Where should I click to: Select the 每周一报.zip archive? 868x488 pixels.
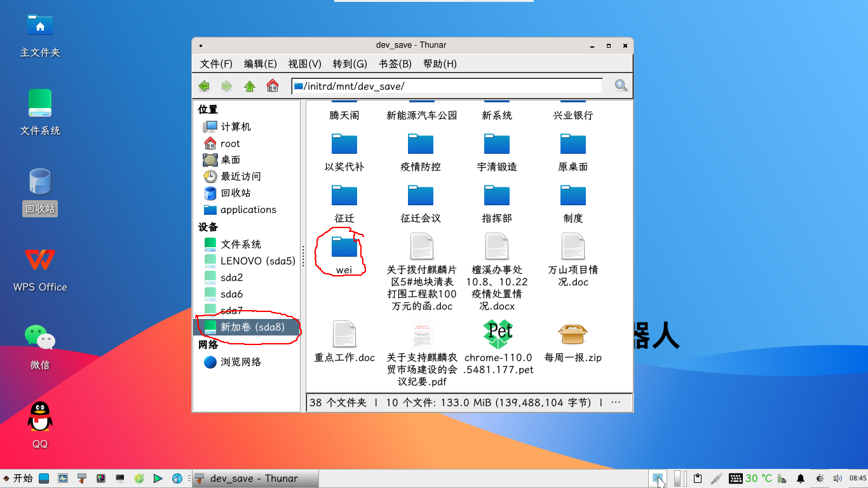pos(573,342)
